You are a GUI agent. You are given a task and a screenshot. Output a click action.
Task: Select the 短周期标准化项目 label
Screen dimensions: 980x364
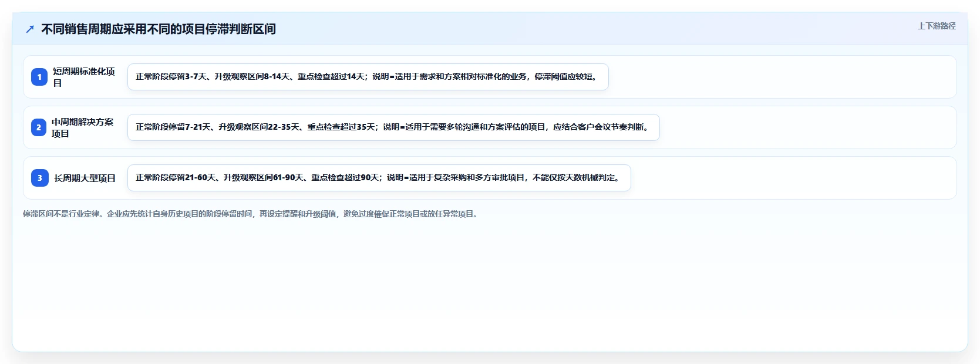point(84,77)
